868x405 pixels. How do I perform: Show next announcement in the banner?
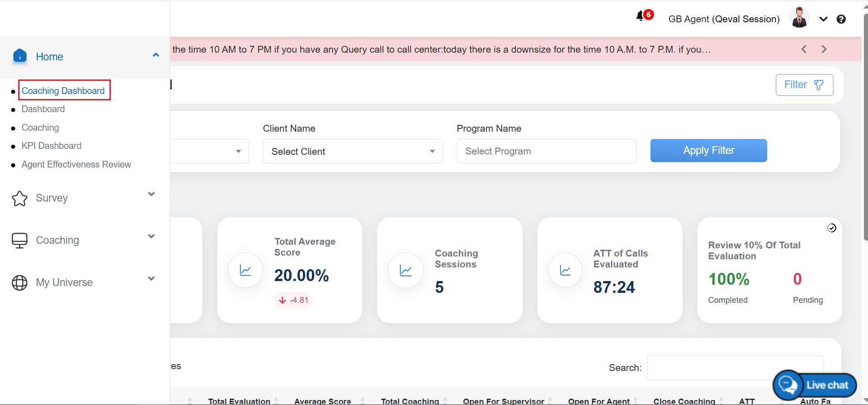(x=824, y=49)
